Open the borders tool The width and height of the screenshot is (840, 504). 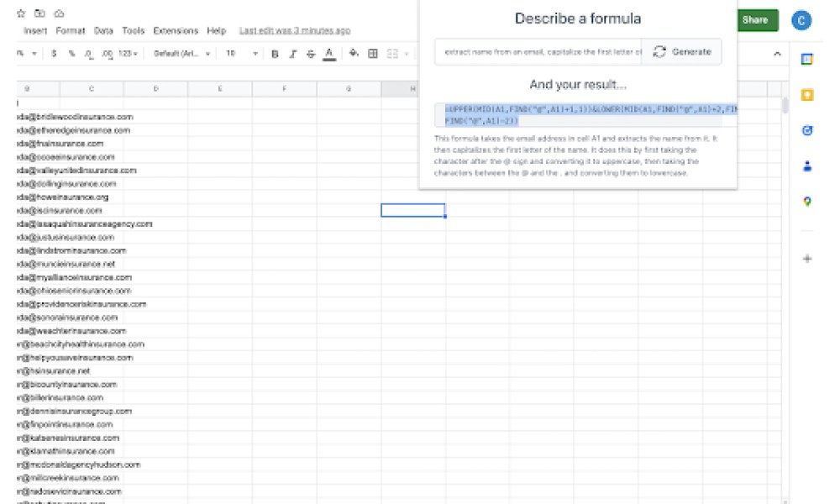[x=373, y=54]
